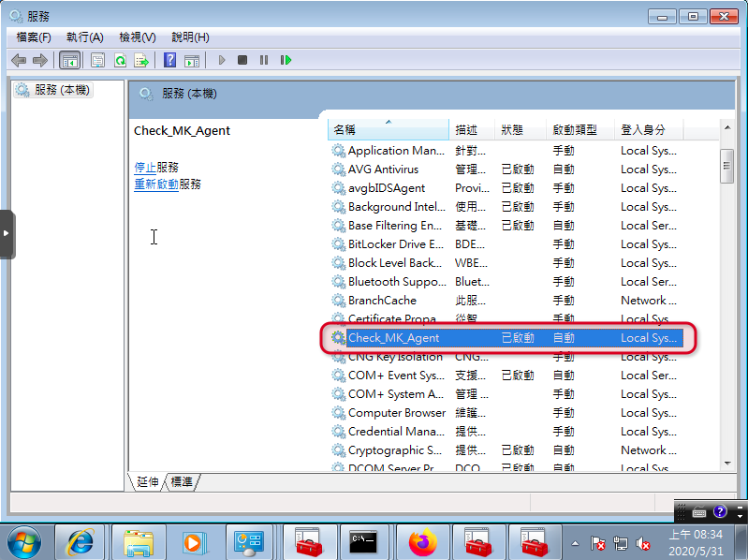Open Windows Media Player on taskbar
This screenshot has height=560, width=748.
[x=195, y=542]
